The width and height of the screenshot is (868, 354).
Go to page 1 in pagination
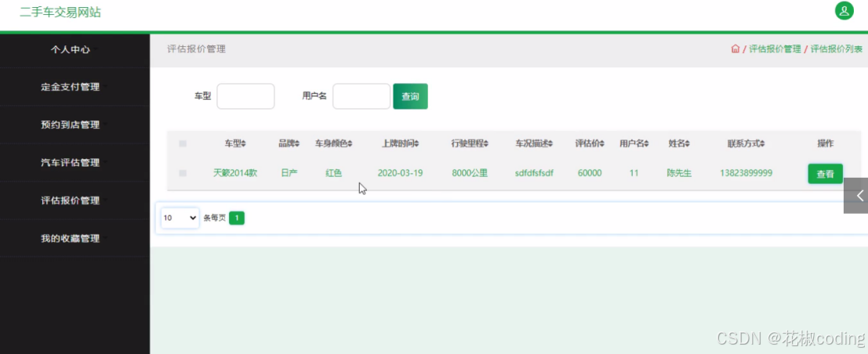pos(237,218)
